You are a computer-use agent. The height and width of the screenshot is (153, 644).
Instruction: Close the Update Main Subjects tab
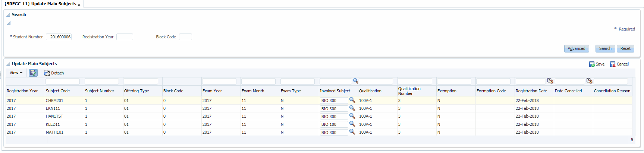click(79, 5)
